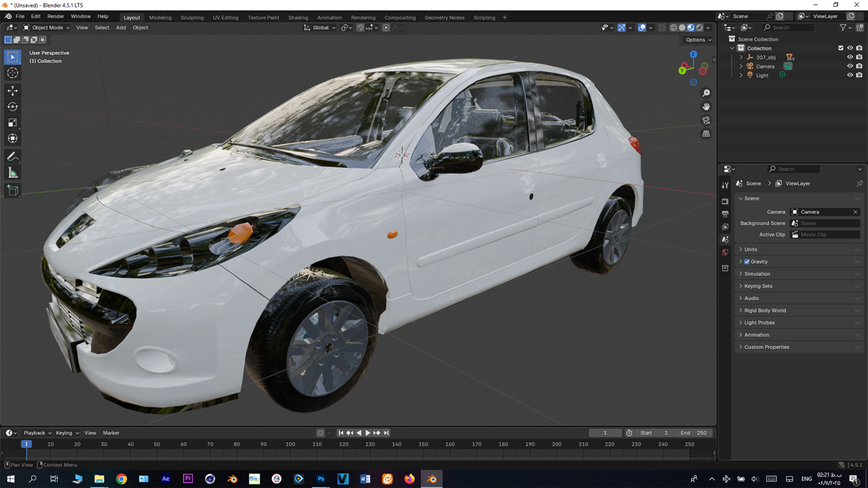Open the viewport Options button
The image size is (868, 488).
698,40
